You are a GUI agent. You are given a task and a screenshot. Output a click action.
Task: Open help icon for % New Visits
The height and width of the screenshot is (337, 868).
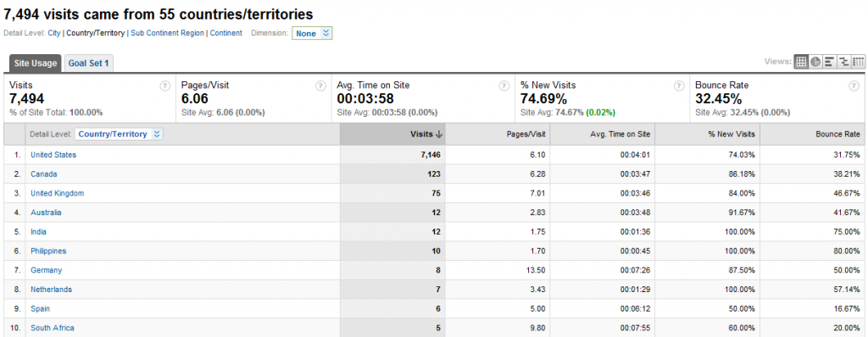tap(679, 86)
